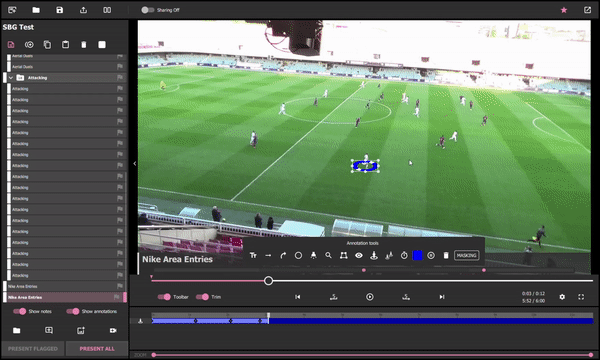Open player settings gear menu

pyautogui.click(x=562, y=297)
